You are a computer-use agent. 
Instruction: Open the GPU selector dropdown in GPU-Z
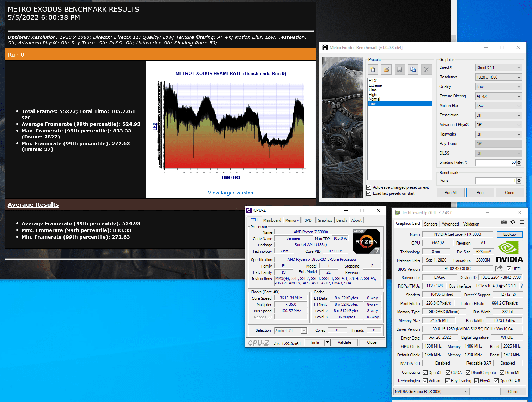(432, 392)
